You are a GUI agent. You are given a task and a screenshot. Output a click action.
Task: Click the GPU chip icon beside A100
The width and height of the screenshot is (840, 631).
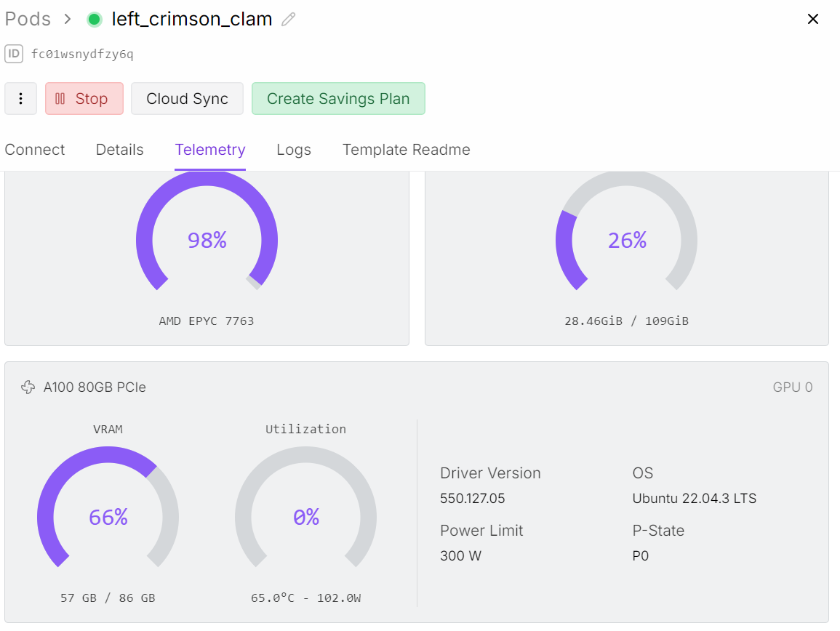click(x=28, y=387)
